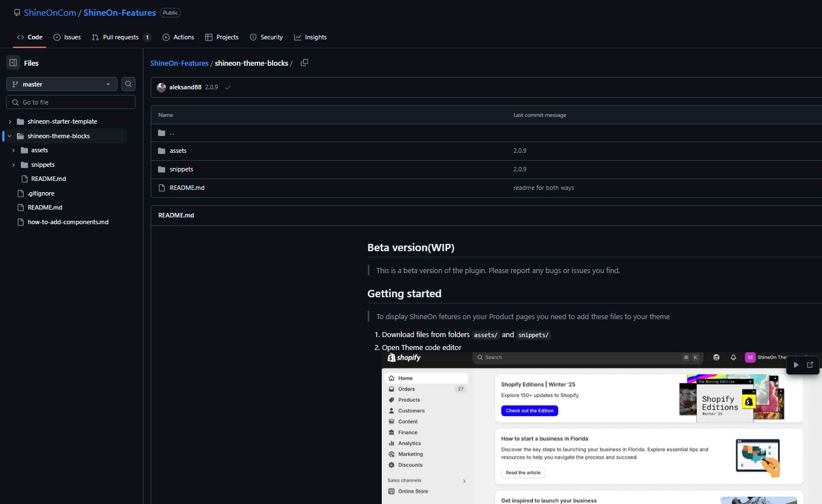This screenshot has width=822, height=504.
Task: Play the embedded image with play button
Action: coord(796,365)
